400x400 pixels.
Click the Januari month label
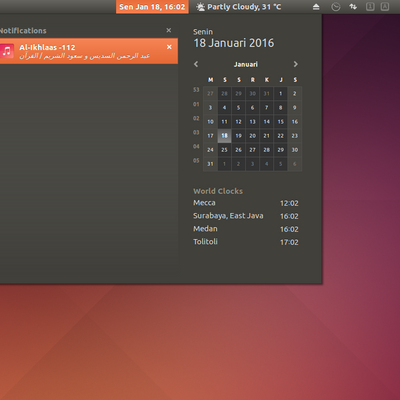click(246, 64)
